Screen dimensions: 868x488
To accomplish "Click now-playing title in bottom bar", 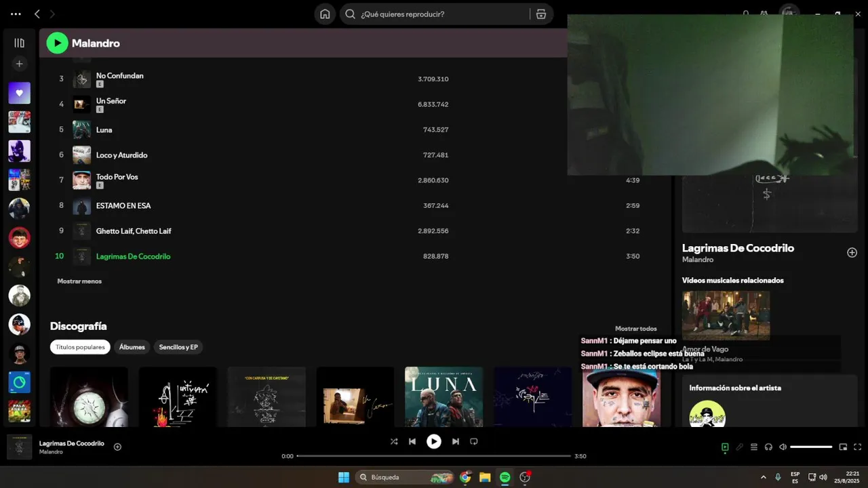I will coord(72,443).
